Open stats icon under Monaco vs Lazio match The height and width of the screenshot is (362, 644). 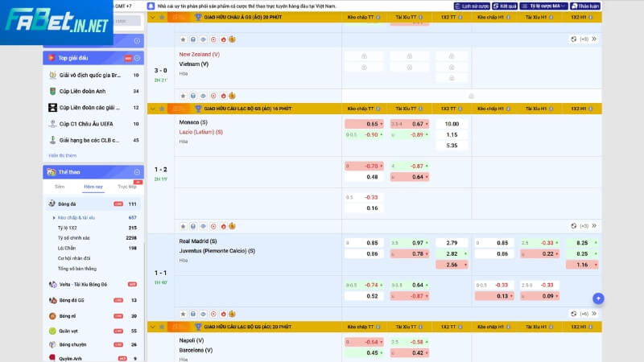pos(193,226)
